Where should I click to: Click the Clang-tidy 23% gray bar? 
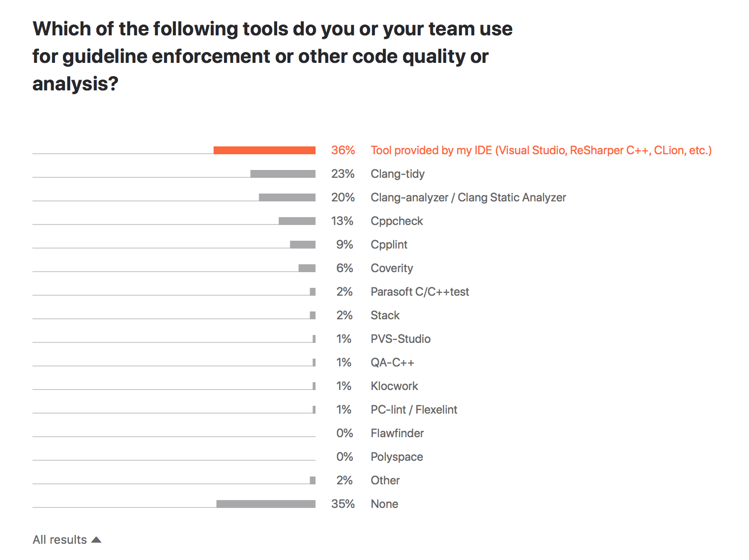click(283, 174)
